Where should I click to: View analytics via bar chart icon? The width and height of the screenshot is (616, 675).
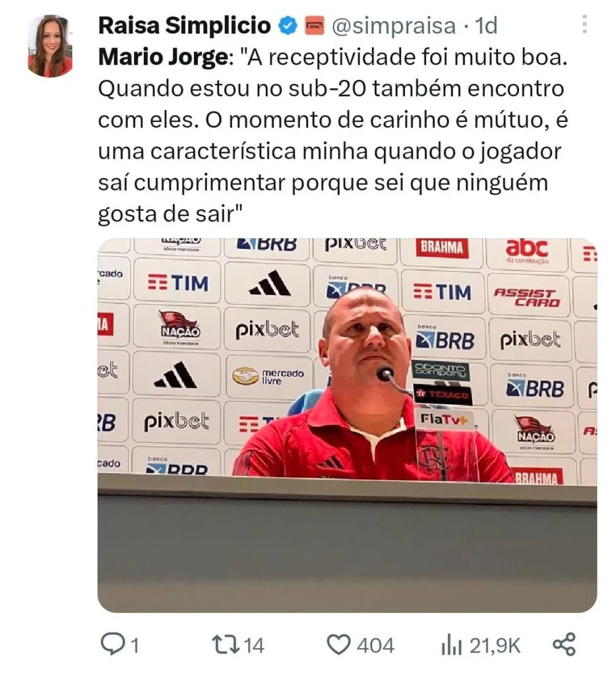(x=451, y=645)
